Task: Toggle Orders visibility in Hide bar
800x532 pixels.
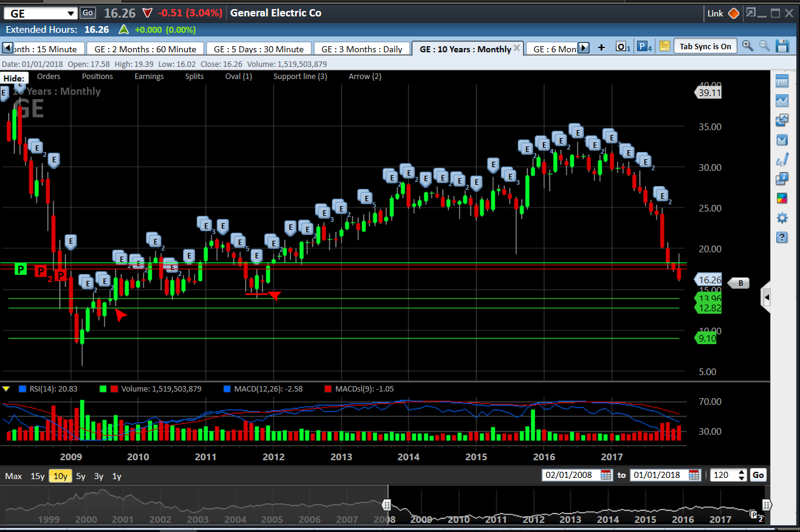Action: point(49,76)
